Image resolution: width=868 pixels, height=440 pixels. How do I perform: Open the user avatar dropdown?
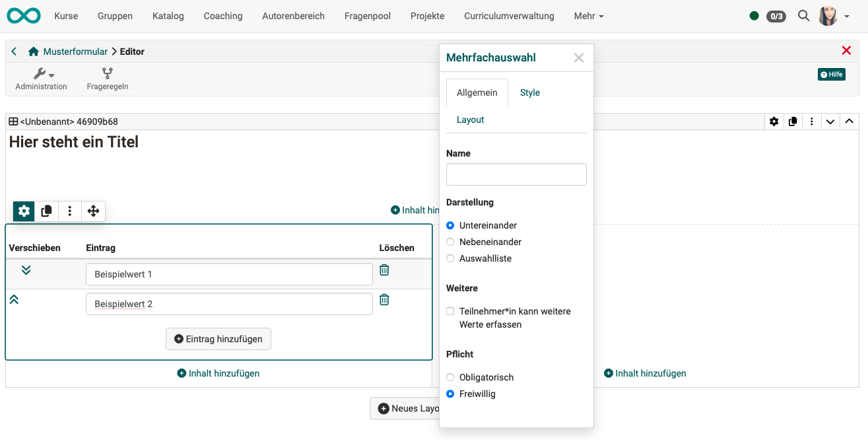tap(833, 16)
